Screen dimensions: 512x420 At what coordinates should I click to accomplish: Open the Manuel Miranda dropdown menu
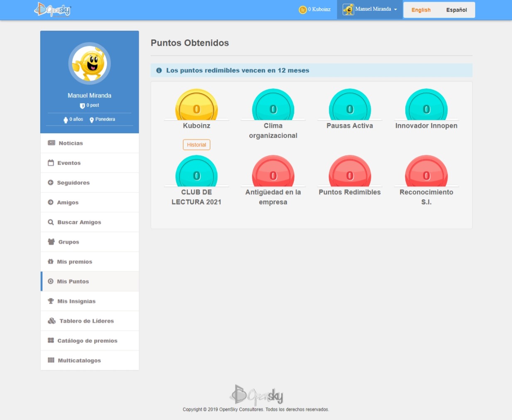(x=370, y=9)
